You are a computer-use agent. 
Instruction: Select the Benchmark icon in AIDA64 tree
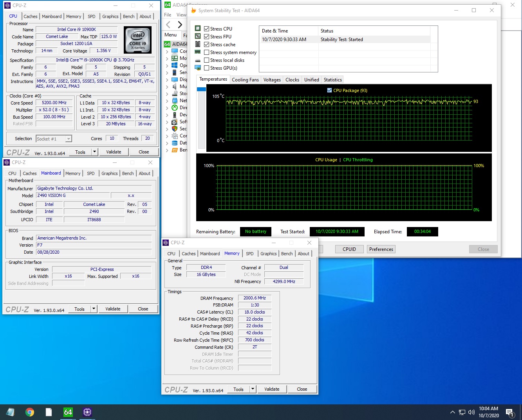click(175, 150)
